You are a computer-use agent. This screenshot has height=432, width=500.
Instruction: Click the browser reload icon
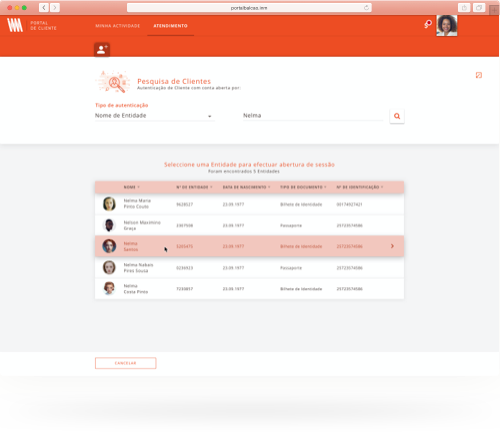click(366, 8)
